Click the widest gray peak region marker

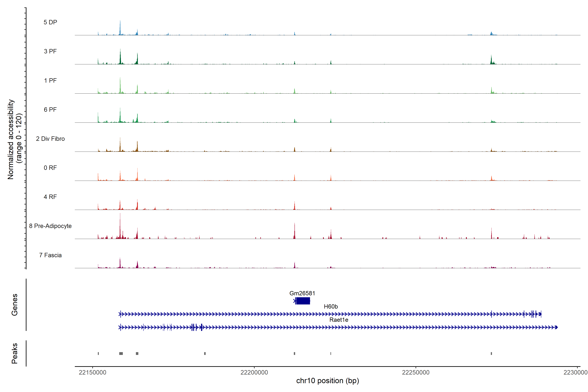121,353
